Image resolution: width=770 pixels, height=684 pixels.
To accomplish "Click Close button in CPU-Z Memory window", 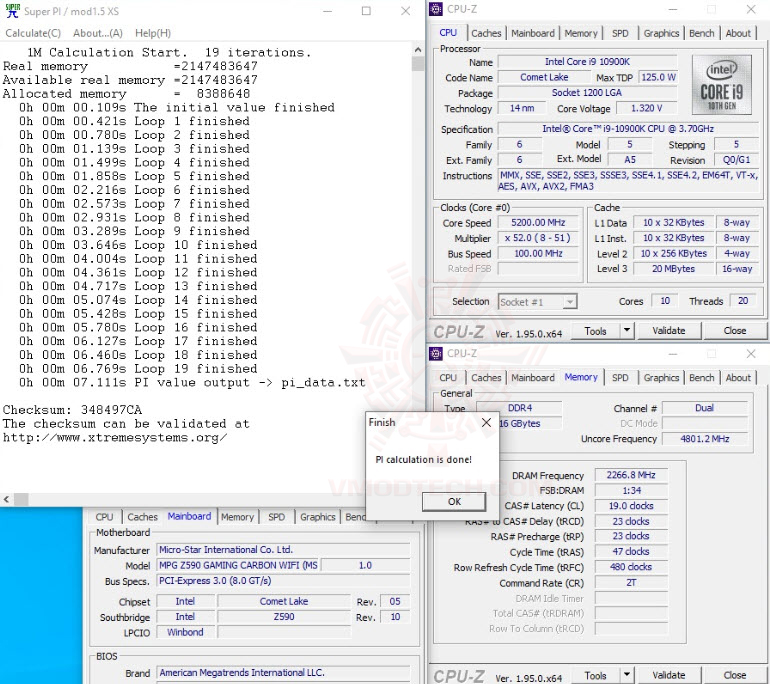I will point(735,676).
